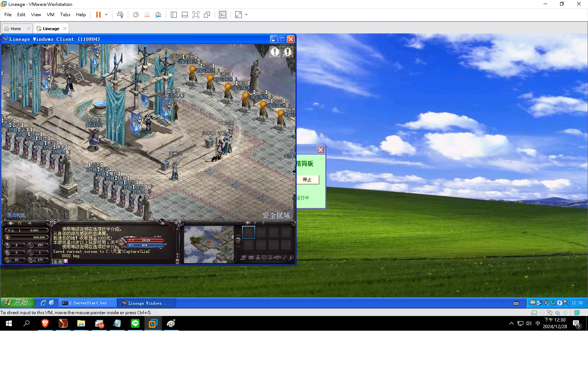The width and height of the screenshot is (588, 388).
Task: Open the Tabs menu
Action: click(65, 15)
